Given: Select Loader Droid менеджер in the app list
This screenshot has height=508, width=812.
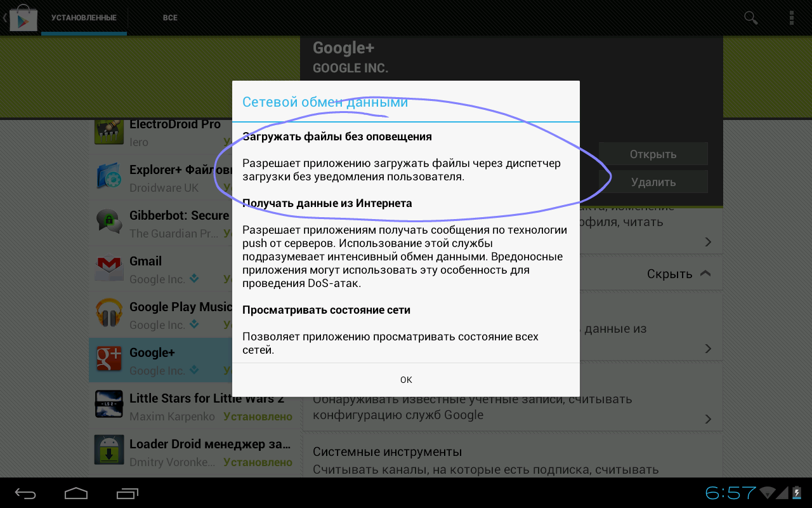Looking at the screenshot, I should 194,452.
